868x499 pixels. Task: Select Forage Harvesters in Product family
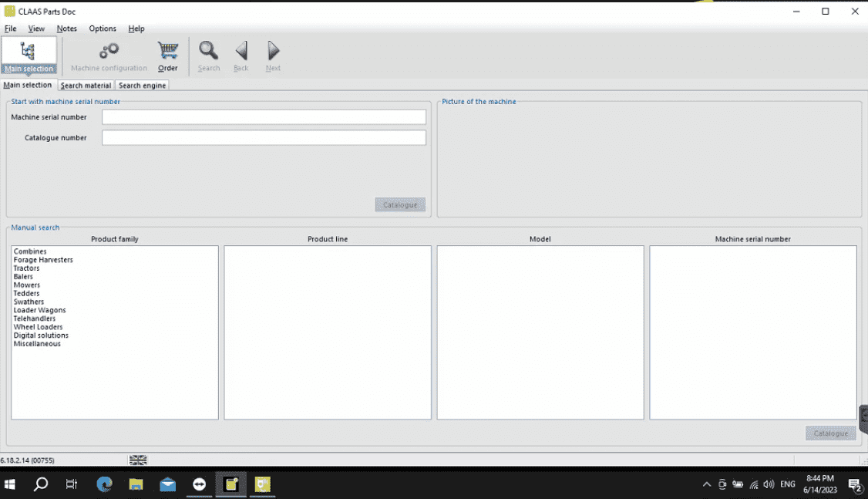[43, 260]
